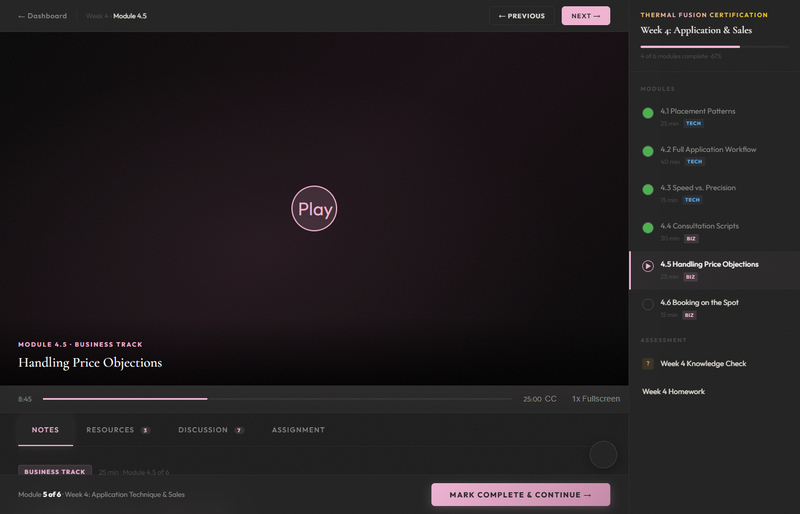Click the green completion dot for 4.4 Consultation Scripts
This screenshot has height=514, width=800.
point(648,228)
